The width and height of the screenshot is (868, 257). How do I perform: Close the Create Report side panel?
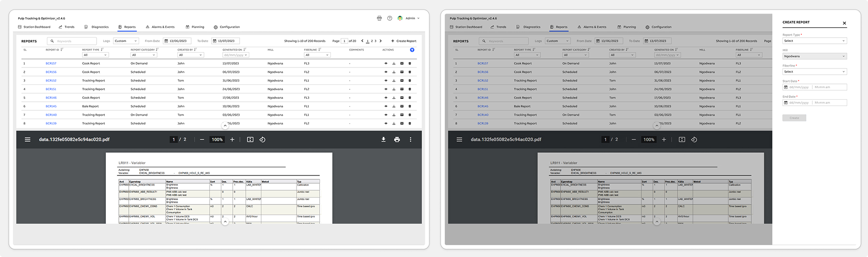(844, 23)
